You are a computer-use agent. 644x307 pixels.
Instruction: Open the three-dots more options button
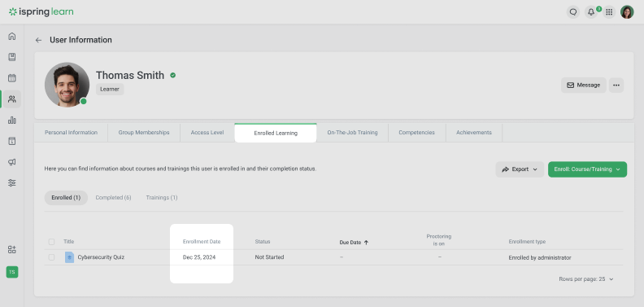click(616, 86)
